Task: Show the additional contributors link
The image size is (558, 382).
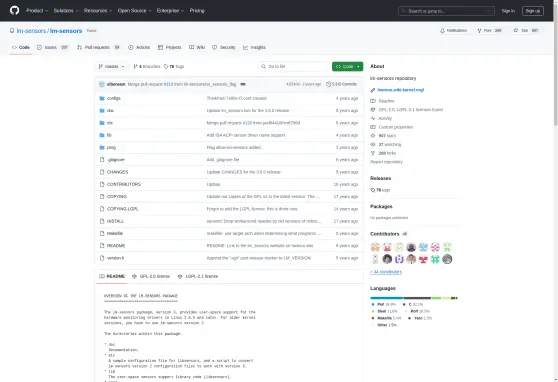Action: [386, 272]
